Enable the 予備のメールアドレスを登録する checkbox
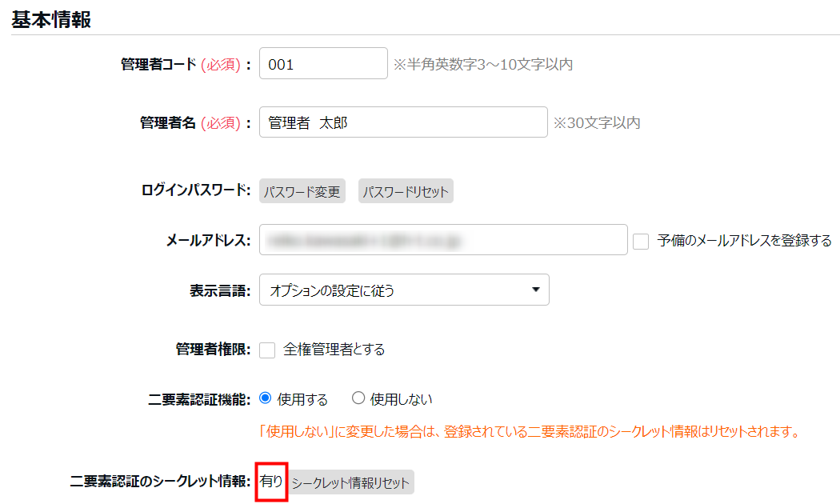Viewport: 840px width, 504px height. point(640,241)
